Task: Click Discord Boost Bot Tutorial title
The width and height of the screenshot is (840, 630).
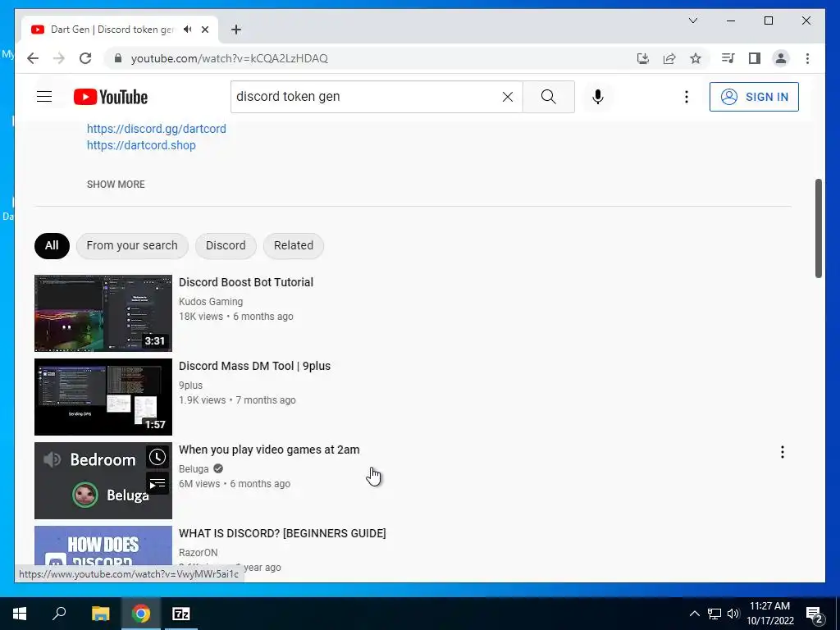Action: (246, 282)
